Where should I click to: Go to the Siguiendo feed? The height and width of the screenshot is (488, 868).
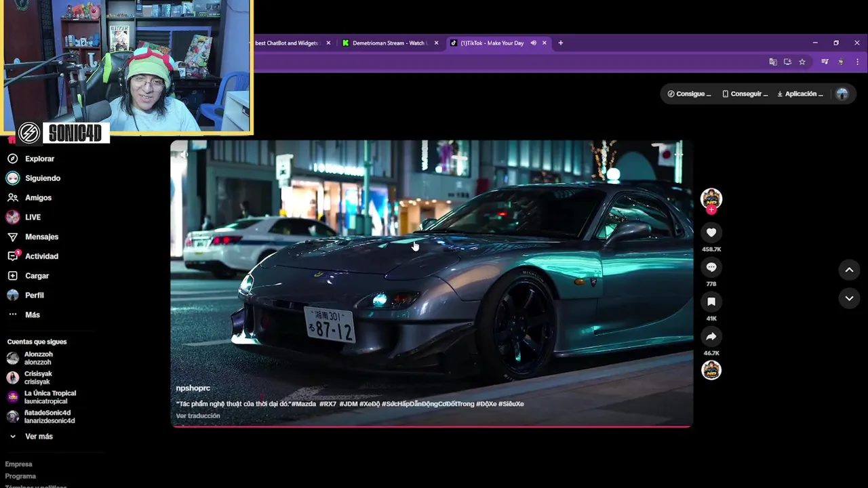click(34, 178)
